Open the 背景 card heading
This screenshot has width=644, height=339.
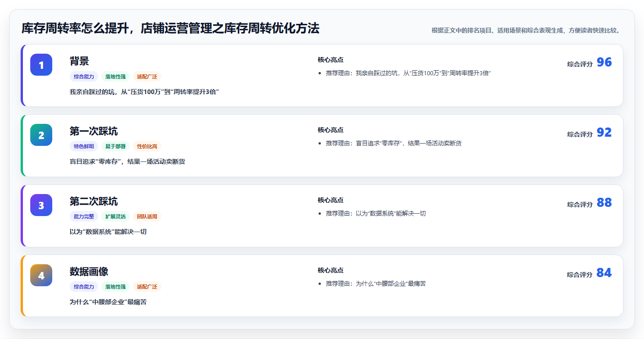[79, 61]
